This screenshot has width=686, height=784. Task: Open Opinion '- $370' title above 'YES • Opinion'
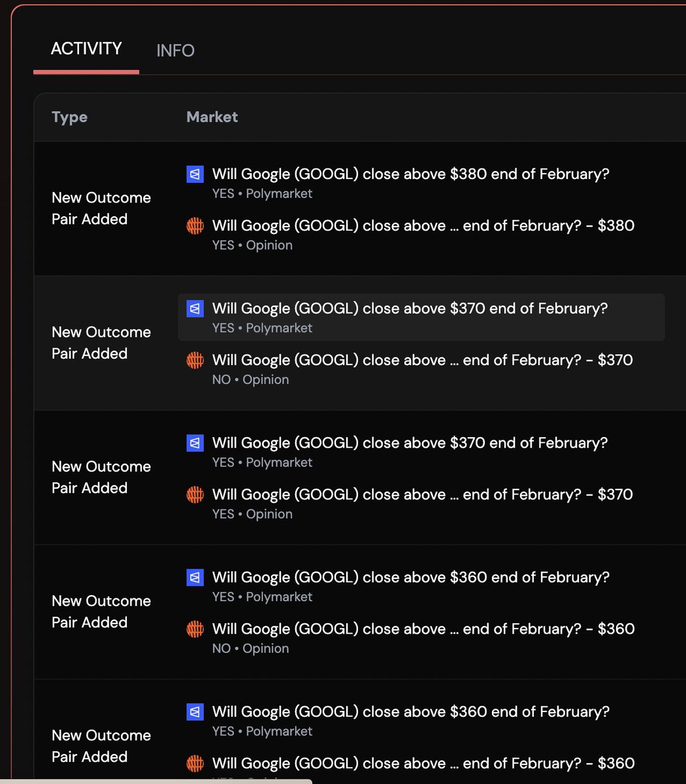tap(423, 495)
